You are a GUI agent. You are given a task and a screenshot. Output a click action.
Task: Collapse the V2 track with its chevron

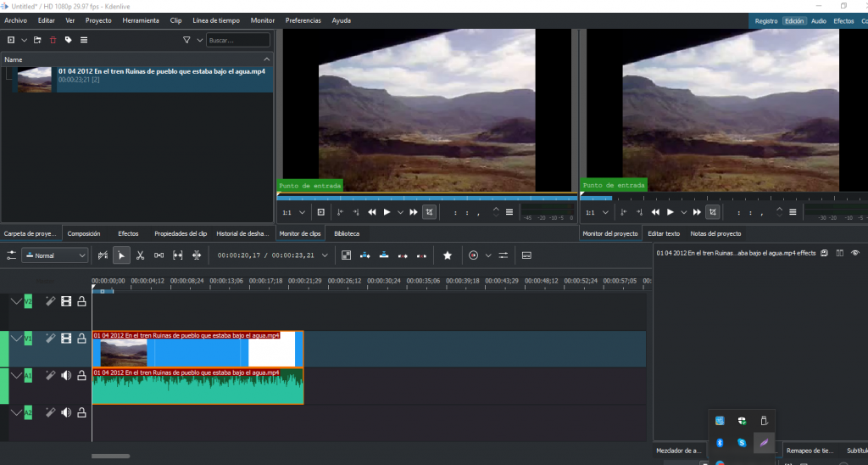coord(15,301)
